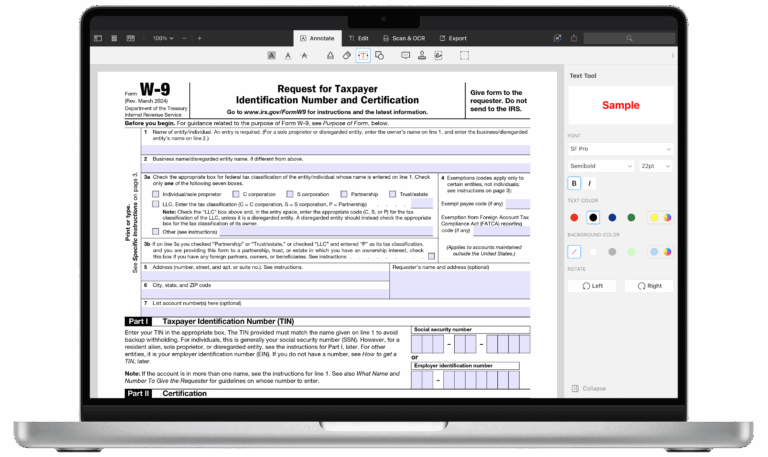Click the City, state, ZIP code field

point(265,293)
